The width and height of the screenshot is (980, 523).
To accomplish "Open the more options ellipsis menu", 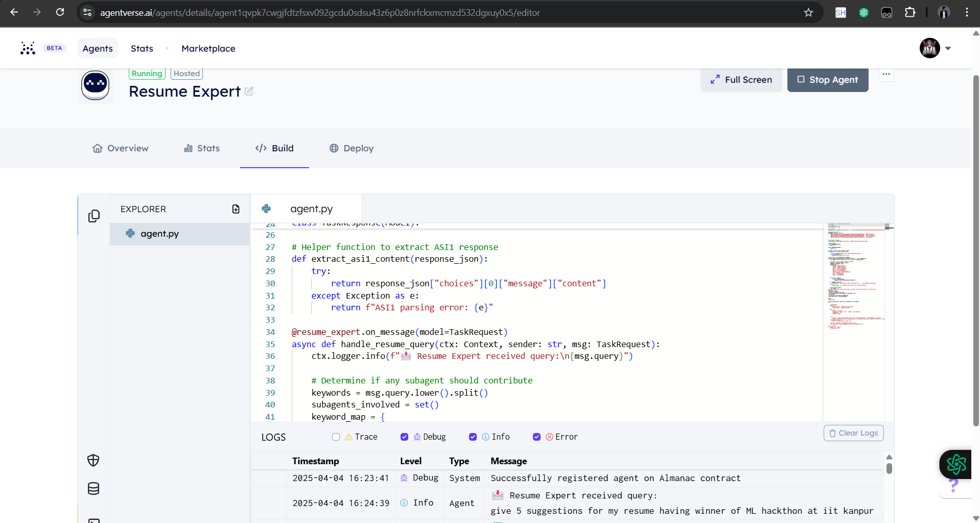I will tap(886, 74).
